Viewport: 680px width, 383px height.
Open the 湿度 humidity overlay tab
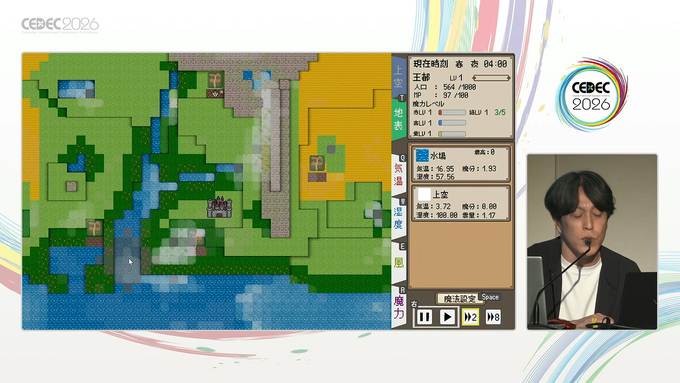(398, 218)
